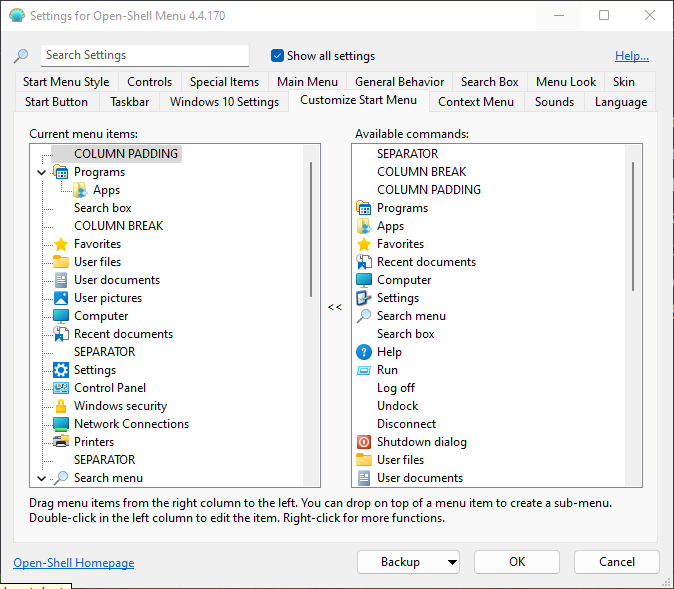Click Search menu icon in Available commands

[364, 316]
